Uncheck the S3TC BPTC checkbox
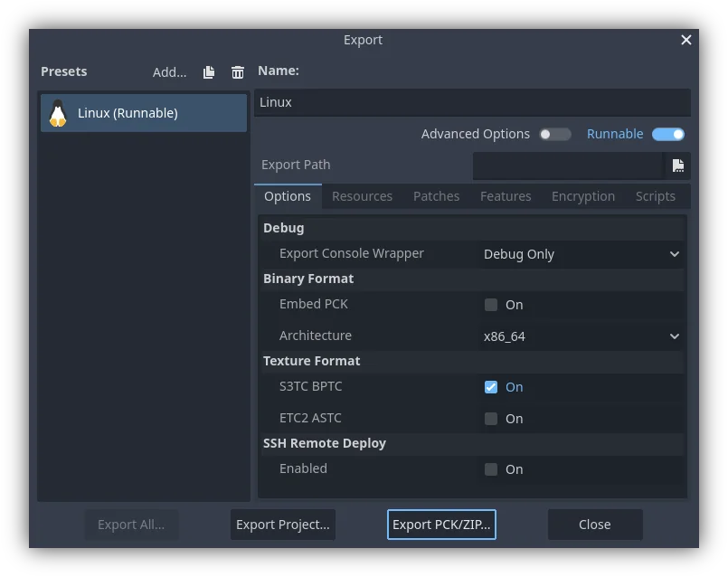 pyautogui.click(x=491, y=387)
